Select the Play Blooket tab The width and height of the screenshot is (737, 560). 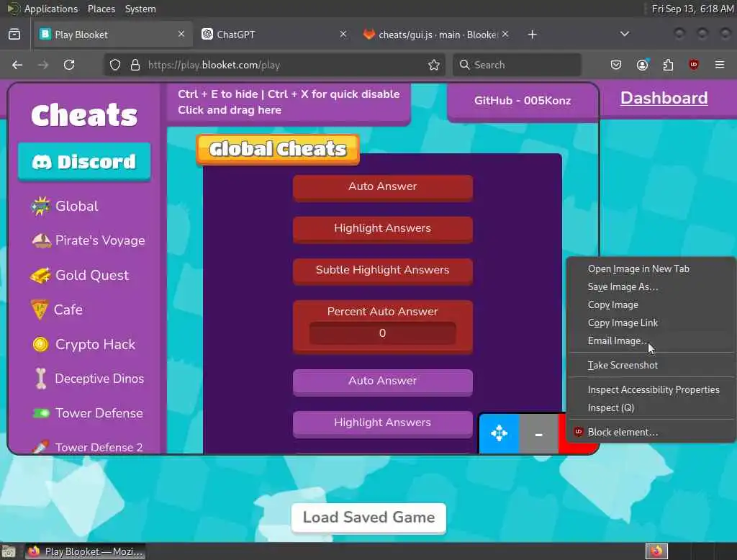pos(113,35)
